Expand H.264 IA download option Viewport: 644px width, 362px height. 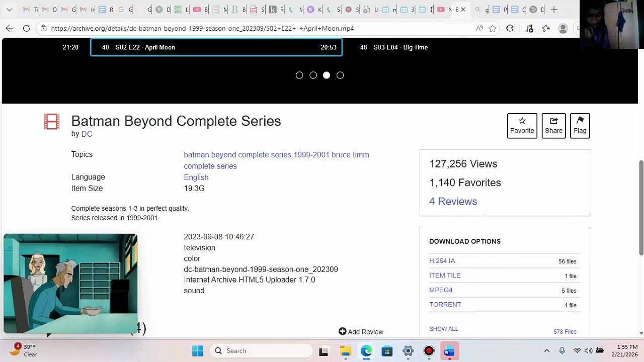442,261
